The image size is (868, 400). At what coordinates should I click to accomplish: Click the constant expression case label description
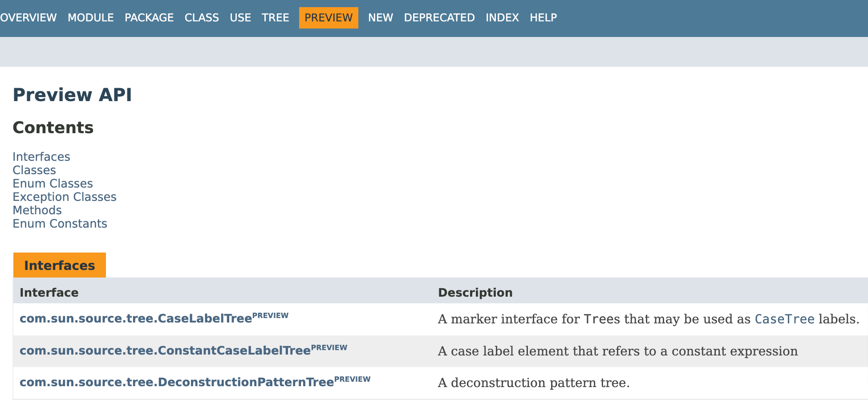(618, 351)
